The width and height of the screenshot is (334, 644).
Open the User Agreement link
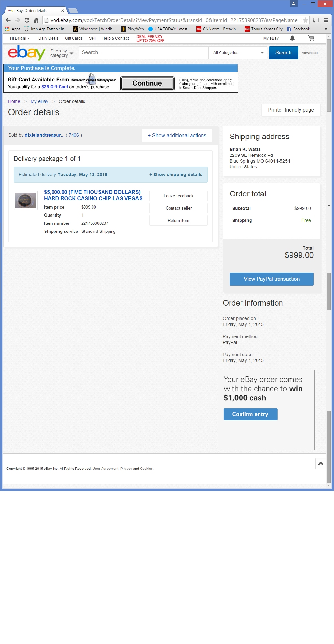[x=105, y=469]
